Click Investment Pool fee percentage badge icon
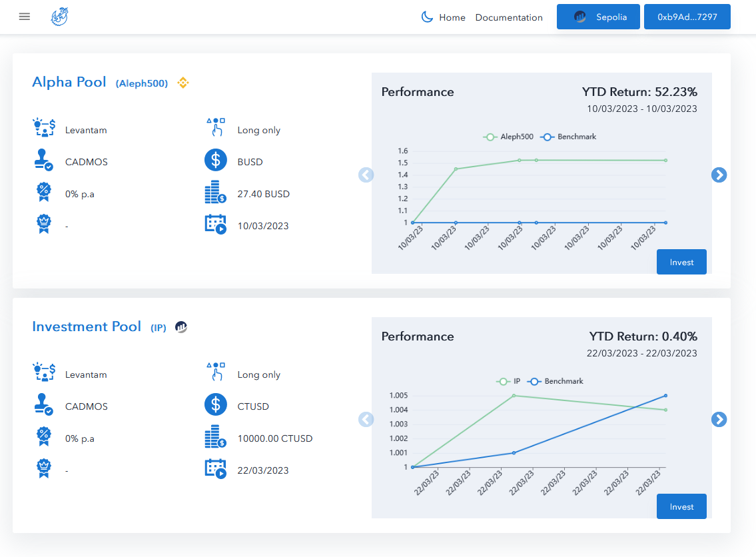756x557 pixels. pos(43,437)
